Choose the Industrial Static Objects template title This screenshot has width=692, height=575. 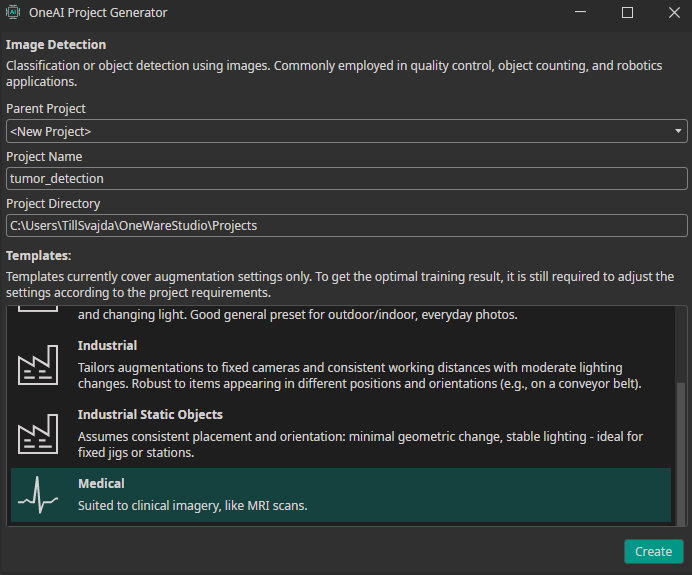pos(150,414)
